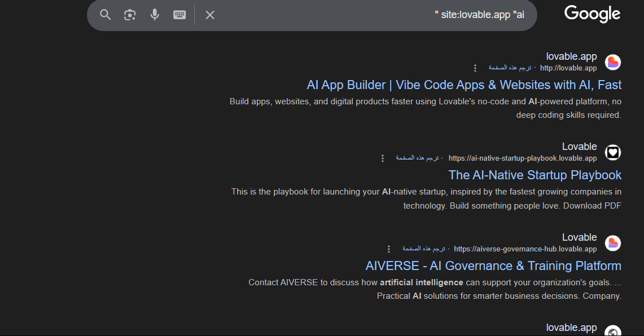Open more options for aiverse-governance-hub result
The height and width of the screenshot is (336, 644).
[x=389, y=249]
